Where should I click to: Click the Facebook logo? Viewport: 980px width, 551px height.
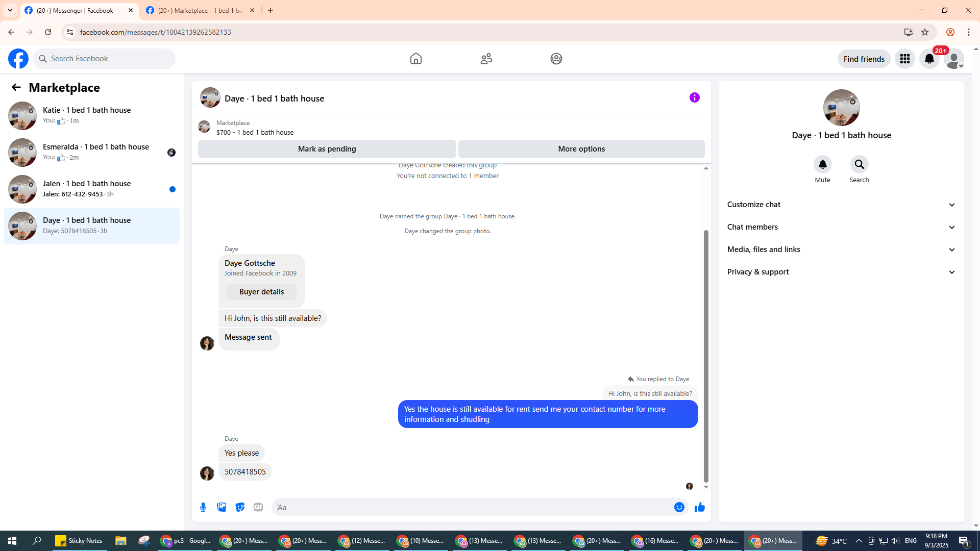(x=18, y=59)
